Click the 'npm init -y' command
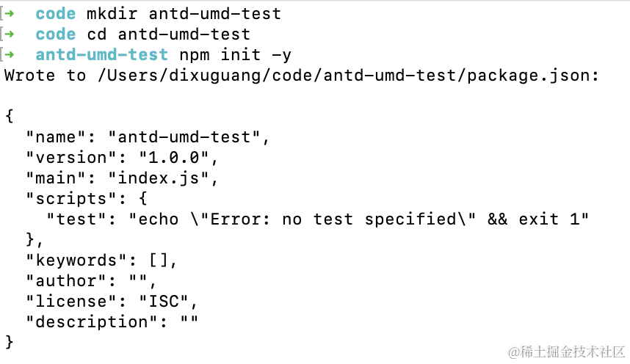The image size is (630, 364). click(235, 55)
